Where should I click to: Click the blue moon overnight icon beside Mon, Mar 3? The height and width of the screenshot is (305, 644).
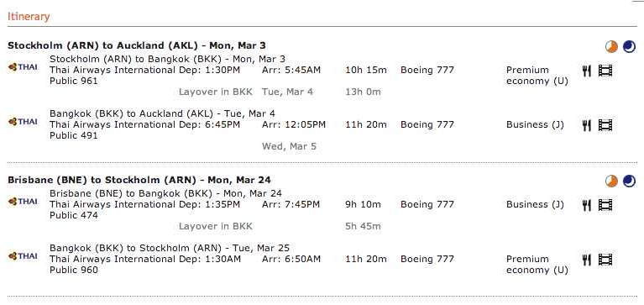coord(629,46)
